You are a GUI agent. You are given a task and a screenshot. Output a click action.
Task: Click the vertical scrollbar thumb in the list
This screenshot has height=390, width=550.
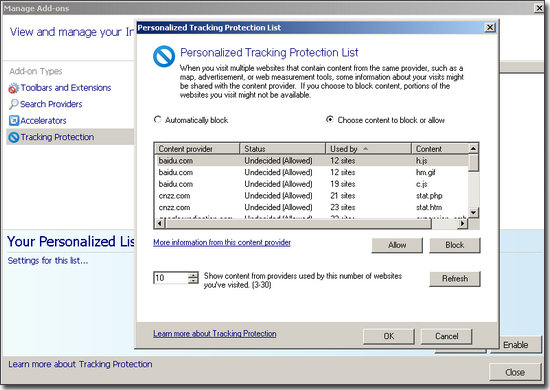[x=473, y=163]
